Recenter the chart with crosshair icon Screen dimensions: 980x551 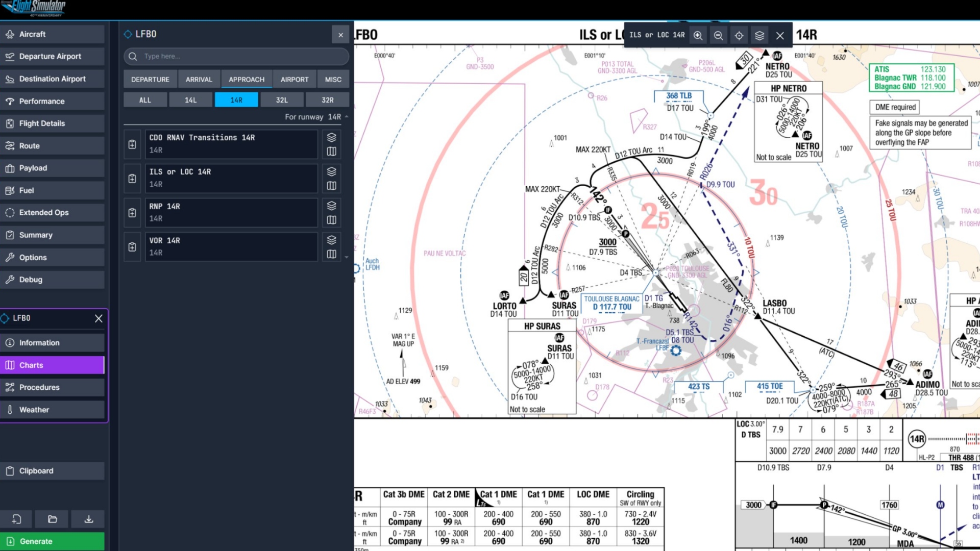tap(739, 35)
